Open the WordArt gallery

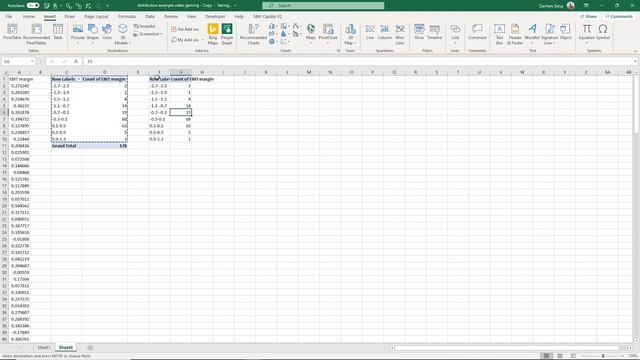coord(532,33)
